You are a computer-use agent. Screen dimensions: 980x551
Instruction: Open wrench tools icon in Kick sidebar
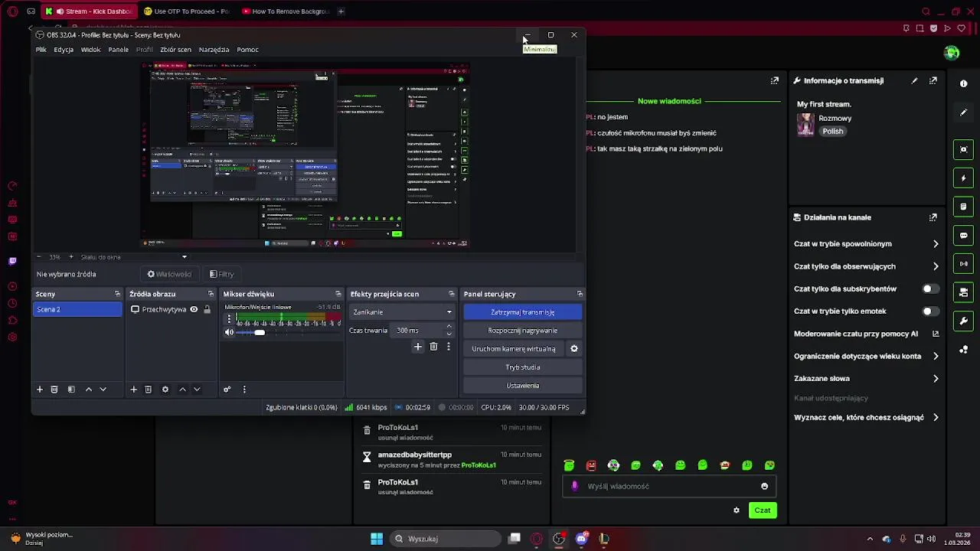[964, 321]
